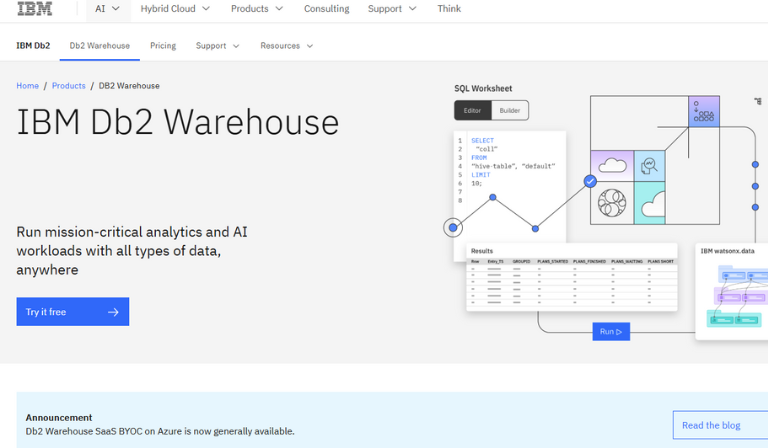Select the IBM Db2 product title
This screenshot has height=448, width=768.
point(33,46)
